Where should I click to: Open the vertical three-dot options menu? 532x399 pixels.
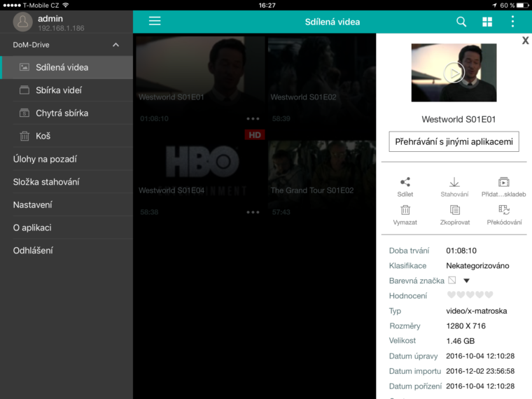tap(512, 22)
